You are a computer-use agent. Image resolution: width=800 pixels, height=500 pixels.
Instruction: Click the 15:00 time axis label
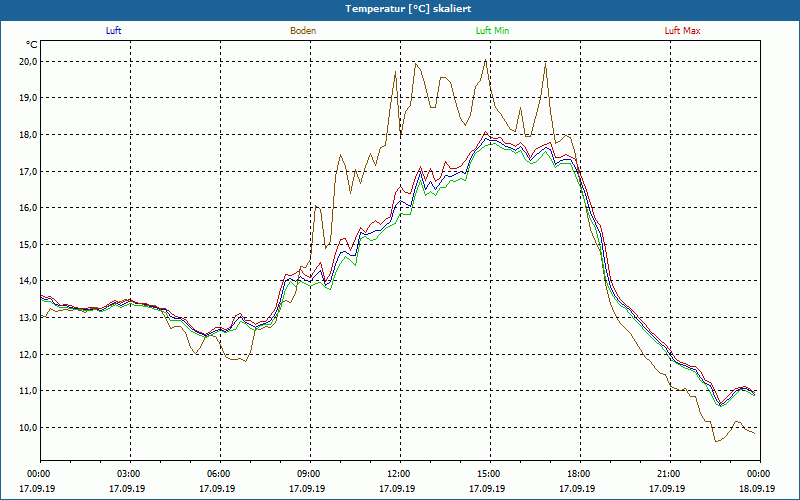pos(490,474)
